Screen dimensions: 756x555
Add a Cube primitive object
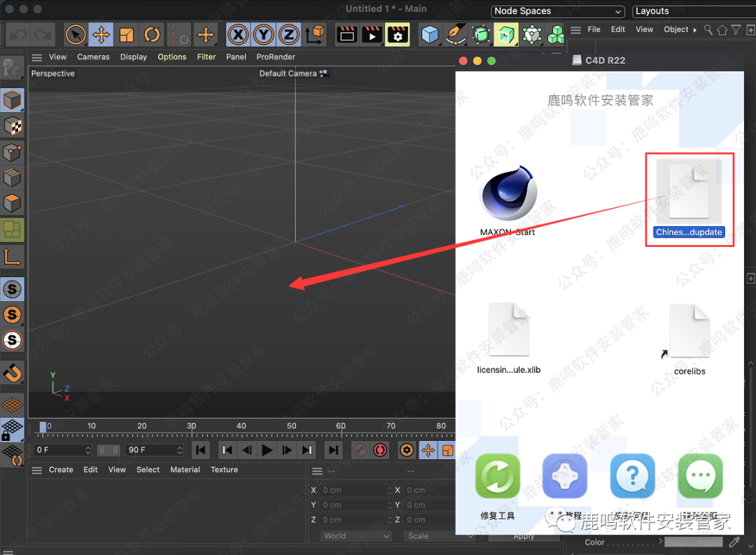(430, 34)
